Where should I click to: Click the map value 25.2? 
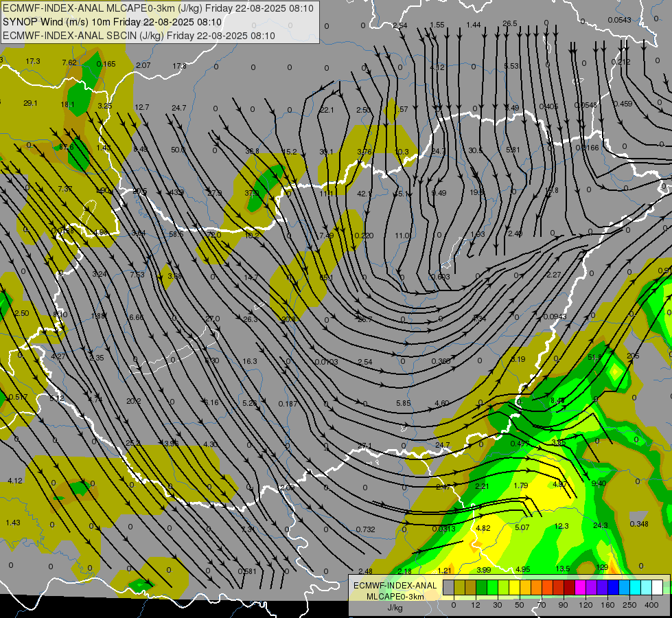[x=133, y=443]
